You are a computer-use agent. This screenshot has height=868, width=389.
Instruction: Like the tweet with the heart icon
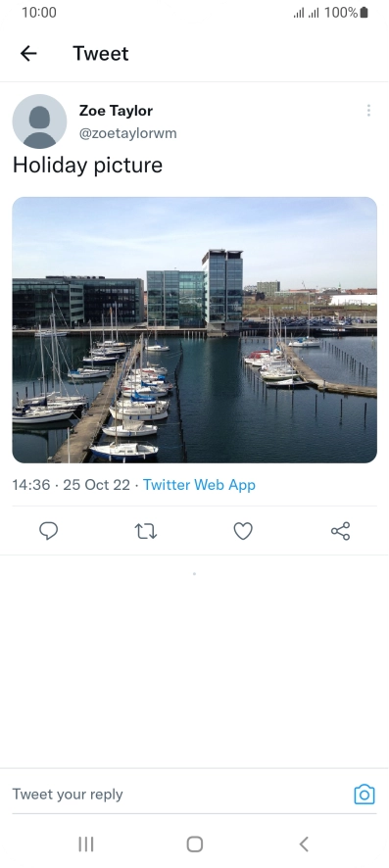coord(243,531)
